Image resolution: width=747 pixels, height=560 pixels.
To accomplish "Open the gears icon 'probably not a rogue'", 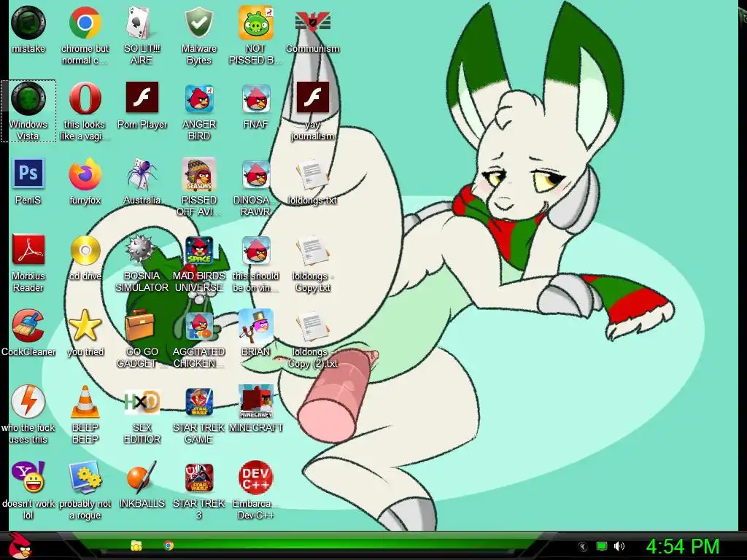I will (85, 477).
